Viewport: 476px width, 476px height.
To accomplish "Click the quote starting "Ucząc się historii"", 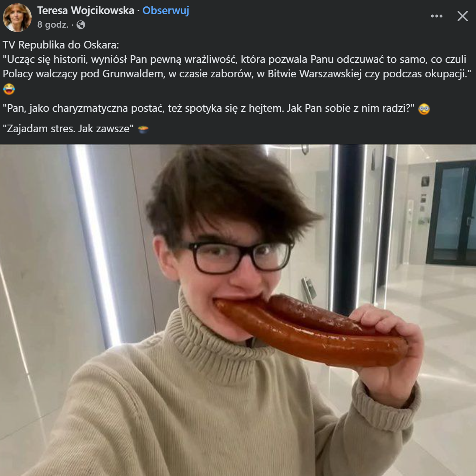I will click(x=234, y=60).
